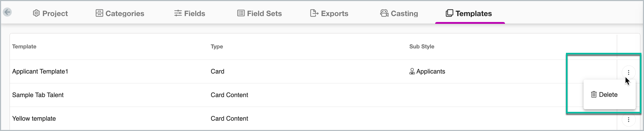Open the Sample Tab Talent template
Screen dimensions: 644x131
coord(38,95)
